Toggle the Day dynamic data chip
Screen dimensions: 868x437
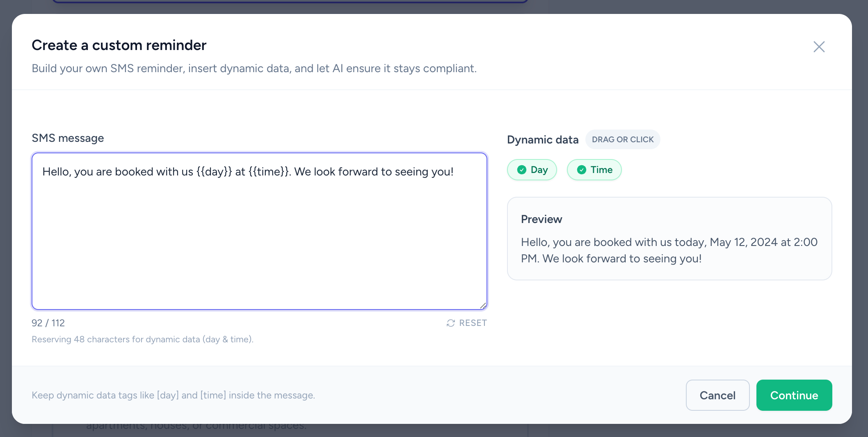pyautogui.click(x=532, y=169)
